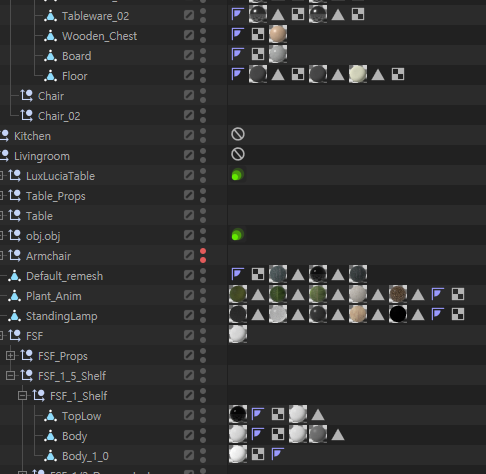
Task: Click the UVW tag on StandingLamp row
Action: tap(458, 314)
